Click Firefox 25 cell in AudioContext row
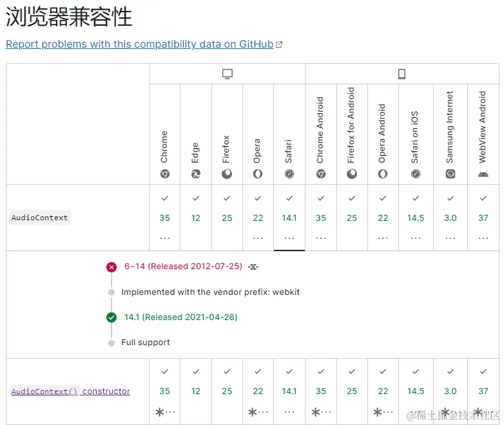Viewport: 504px width, 425px height. (227, 218)
